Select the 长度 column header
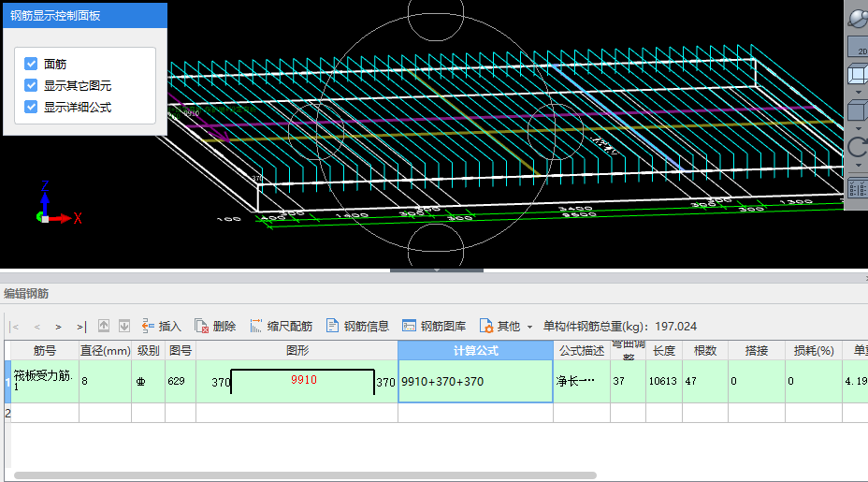 coord(663,351)
